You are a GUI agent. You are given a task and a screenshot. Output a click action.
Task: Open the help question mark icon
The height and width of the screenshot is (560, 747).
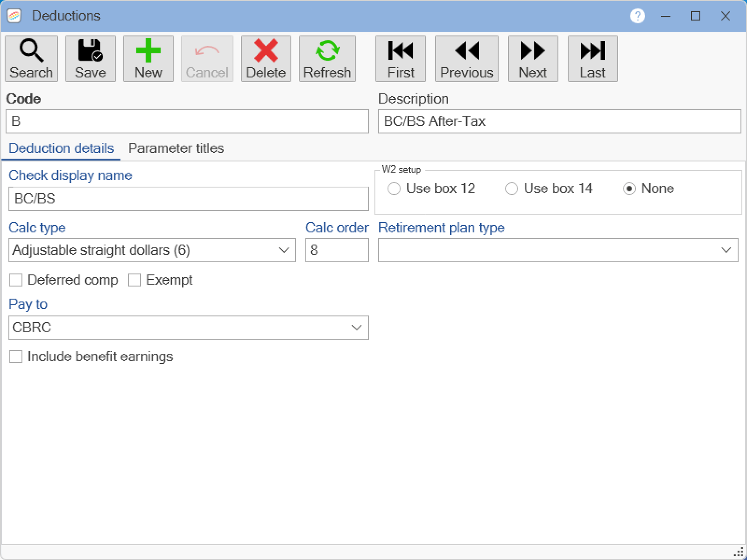(x=637, y=16)
